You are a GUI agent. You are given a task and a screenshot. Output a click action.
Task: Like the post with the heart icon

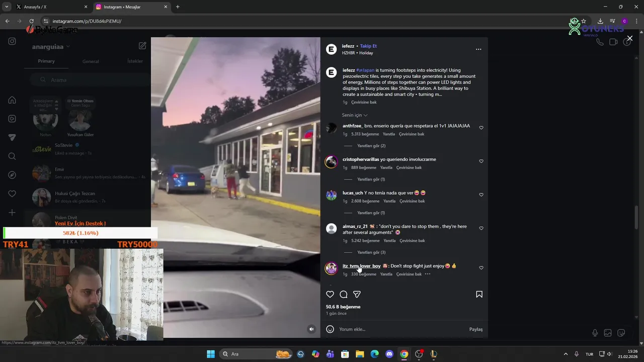[330, 294]
